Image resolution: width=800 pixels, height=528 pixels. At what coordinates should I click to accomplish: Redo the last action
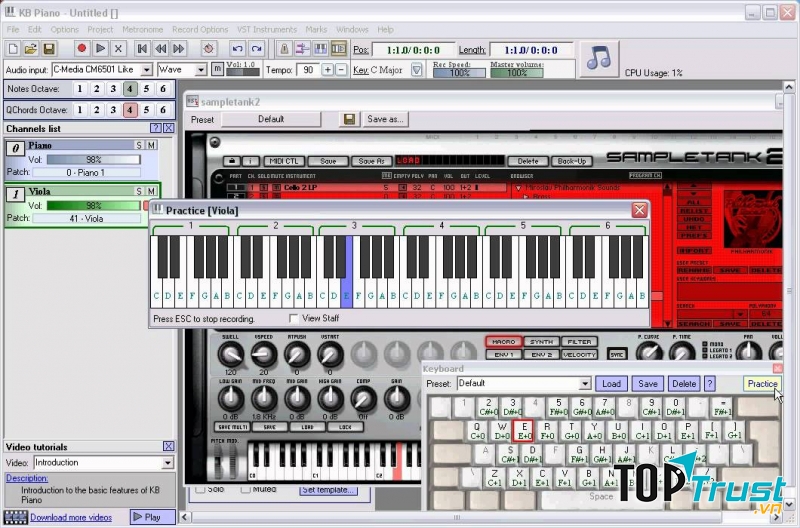tap(256, 49)
